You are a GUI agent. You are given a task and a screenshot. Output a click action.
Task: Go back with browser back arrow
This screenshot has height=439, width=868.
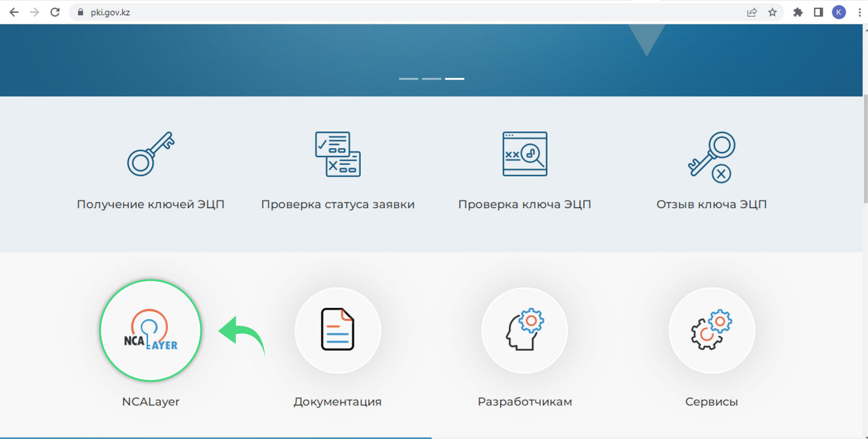click(x=14, y=12)
